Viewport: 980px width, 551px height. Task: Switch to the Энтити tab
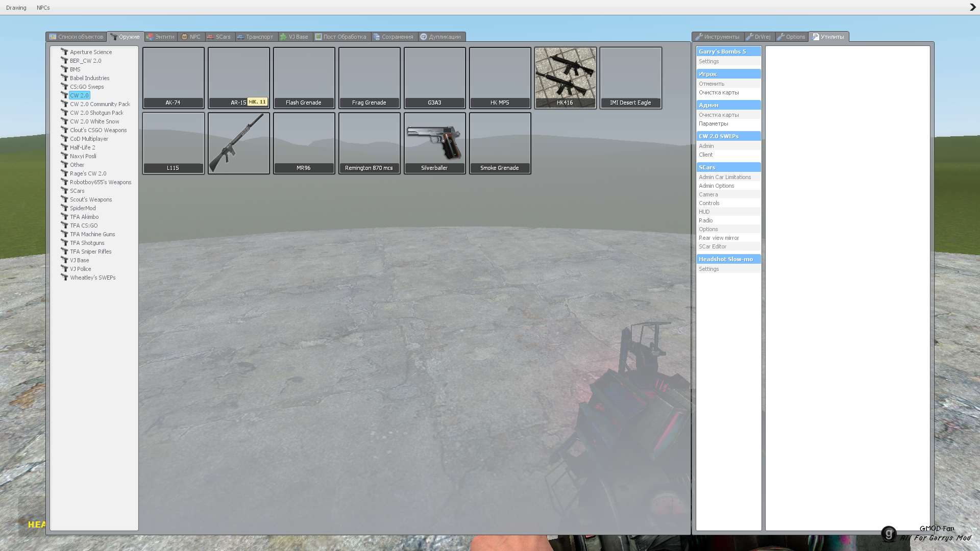(x=160, y=37)
